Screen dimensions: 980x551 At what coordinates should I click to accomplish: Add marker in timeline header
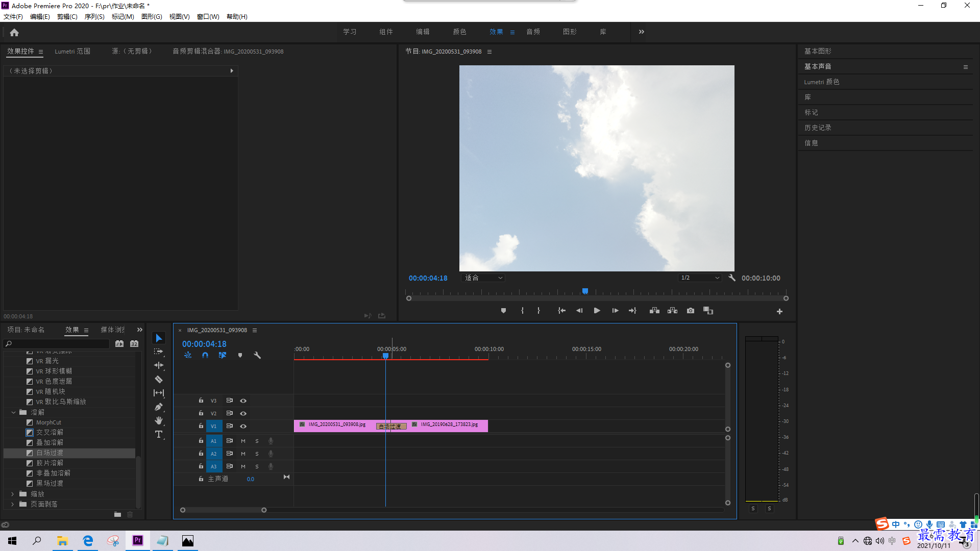(240, 355)
